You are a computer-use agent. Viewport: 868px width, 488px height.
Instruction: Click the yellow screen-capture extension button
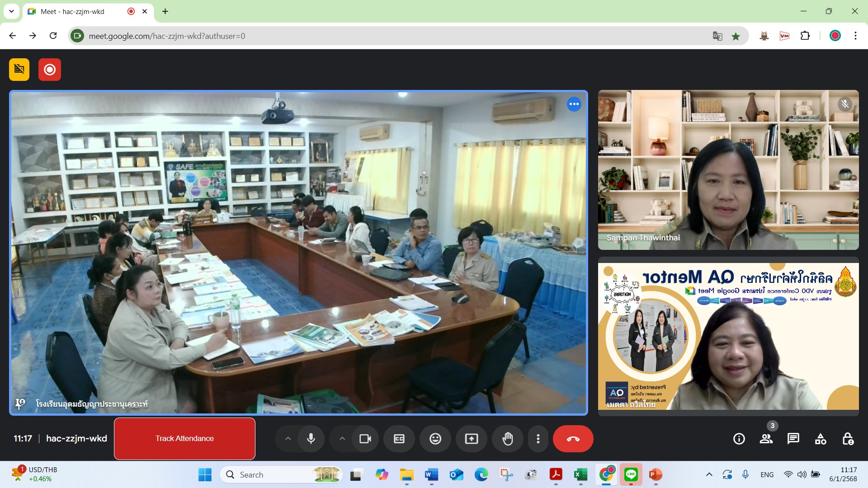[19, 70]
